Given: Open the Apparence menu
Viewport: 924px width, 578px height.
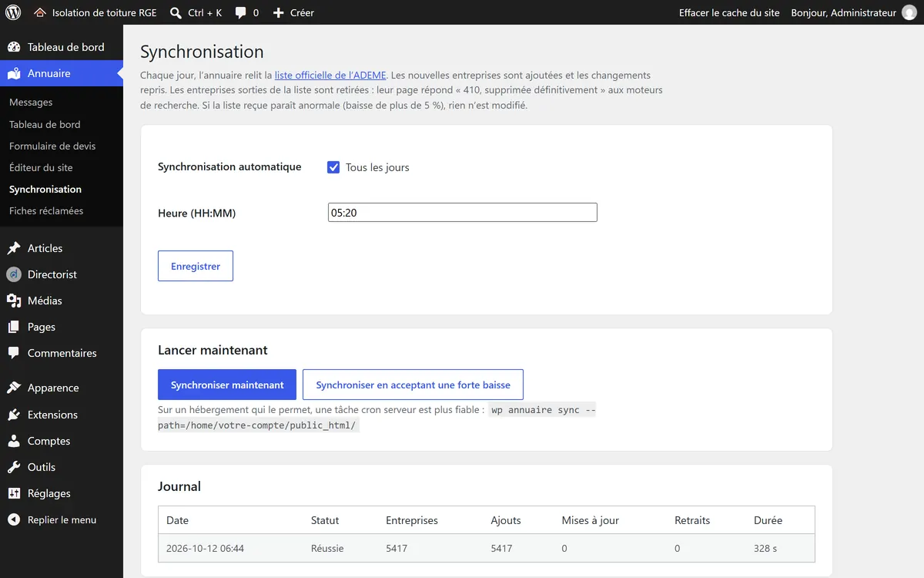Looking at the screenshot, I should 53,388.
